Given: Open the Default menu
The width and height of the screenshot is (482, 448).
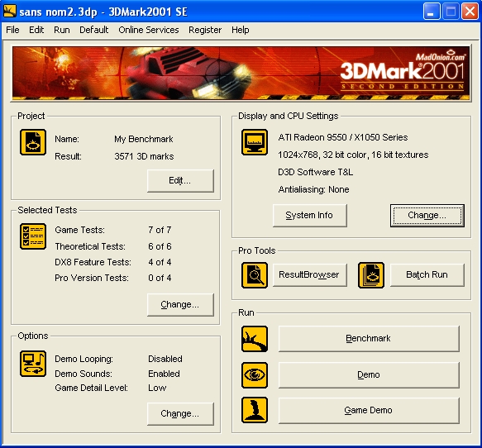Looking at the screenshot, I should pos(93,30).
